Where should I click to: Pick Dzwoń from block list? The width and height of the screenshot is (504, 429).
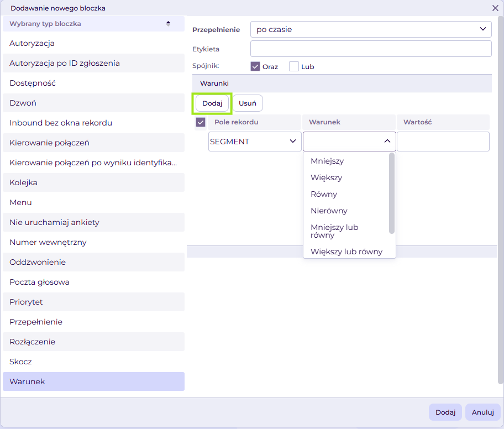click(93, 103)
